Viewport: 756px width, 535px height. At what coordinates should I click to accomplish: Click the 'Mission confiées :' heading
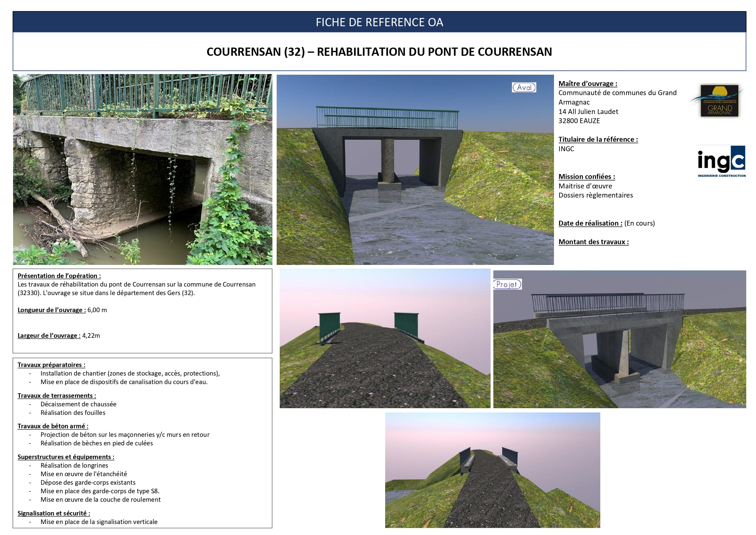click(587, 177)
